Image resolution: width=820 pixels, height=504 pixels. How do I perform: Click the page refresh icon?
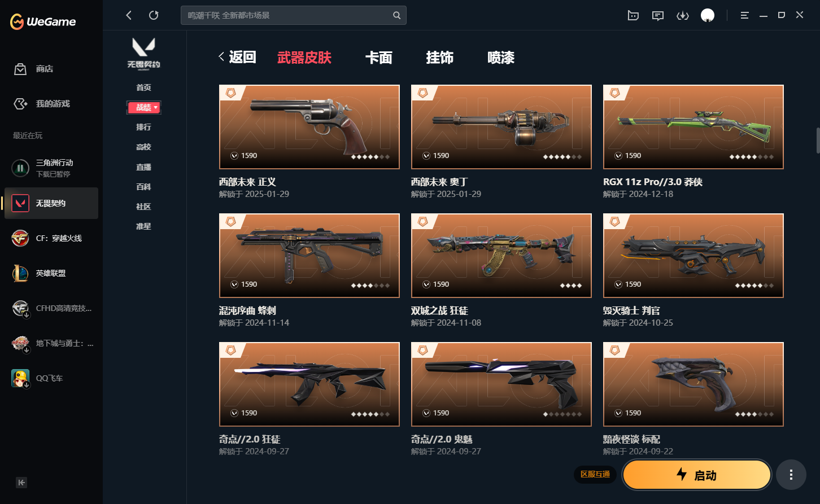[154, 15]
